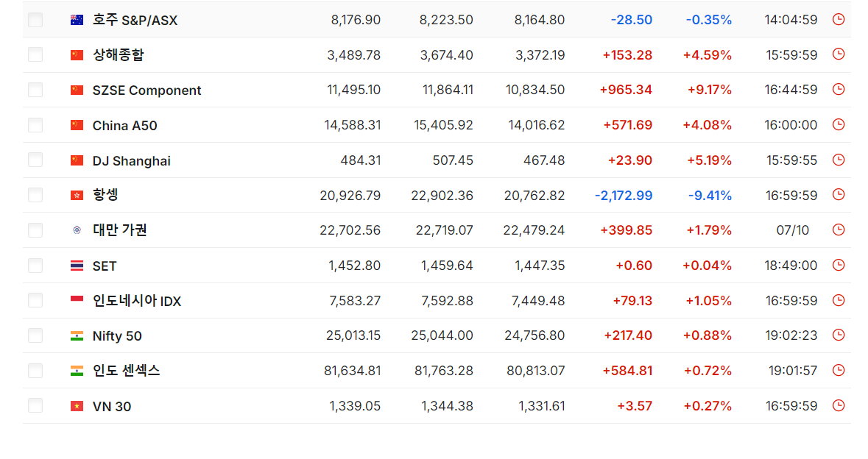
Task: Click the clock icon in VN 30 row
Action: (x=839, y=405)
